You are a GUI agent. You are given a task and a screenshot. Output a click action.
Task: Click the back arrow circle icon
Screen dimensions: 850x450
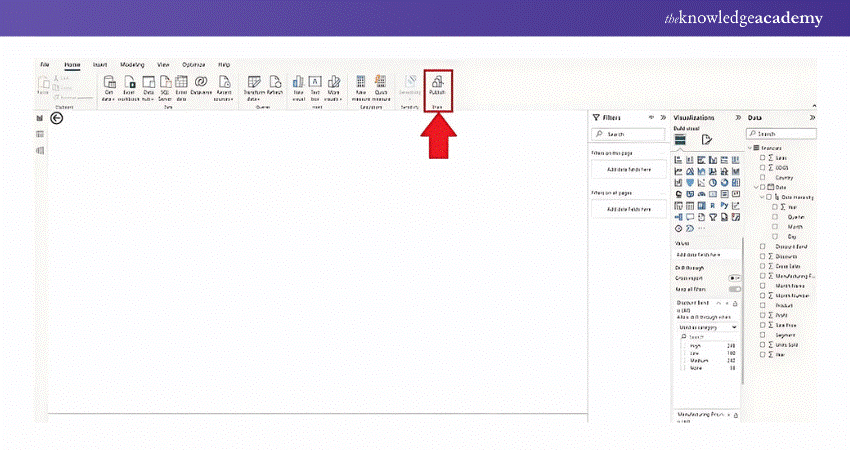pos(57,118)
